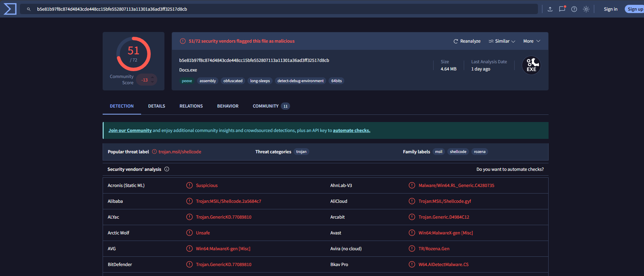Click the obfuscated tag chip

(x=233, y=81)
